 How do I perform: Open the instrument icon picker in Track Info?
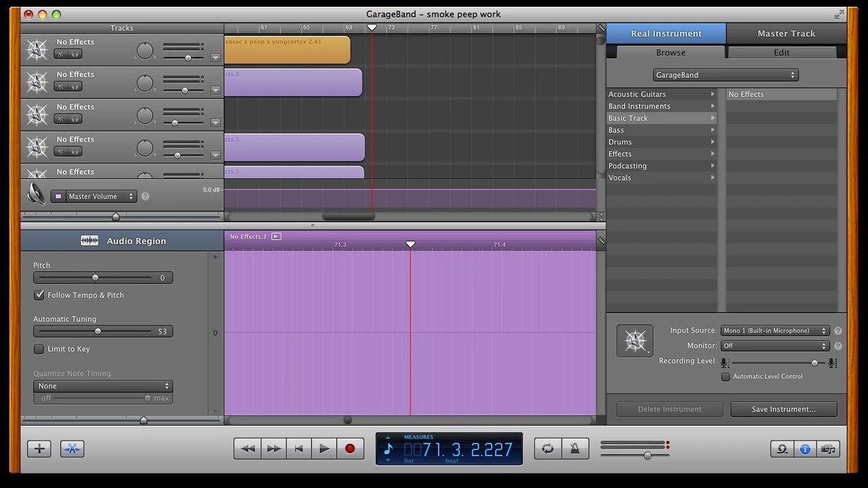click(635, 340)
